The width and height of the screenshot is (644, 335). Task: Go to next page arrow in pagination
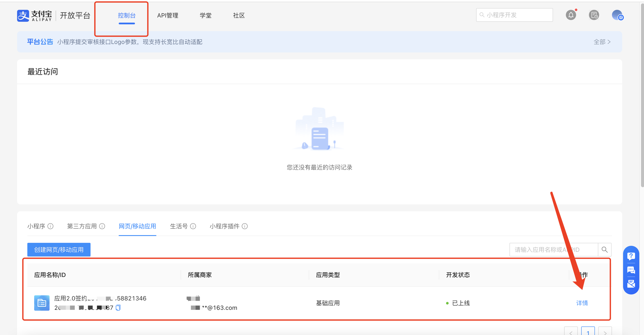[605, 332]
